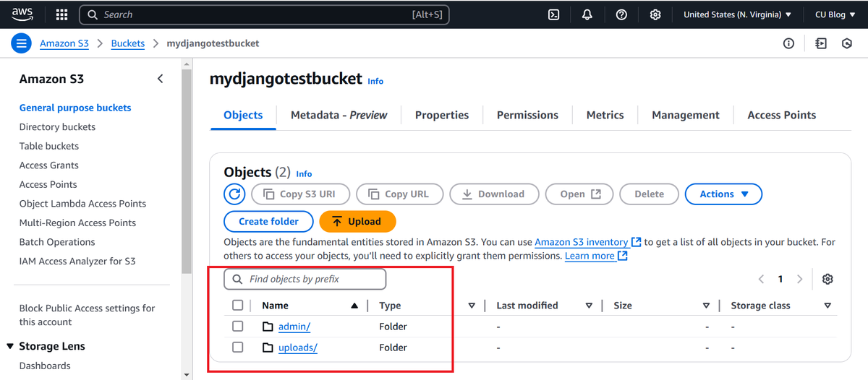Open the tutorials panel icon beside info
868x380 pixels.
point(820,43)
